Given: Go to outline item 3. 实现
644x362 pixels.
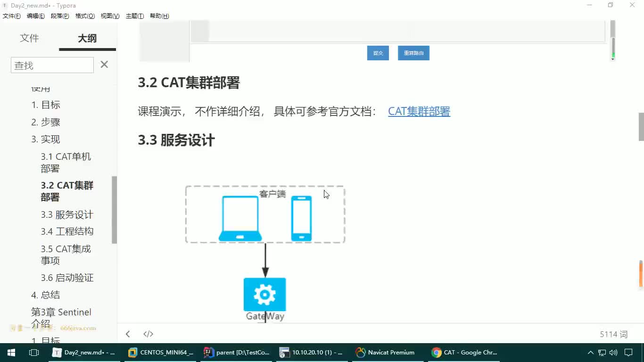Looking at the screenshot, I should [46, 139].
